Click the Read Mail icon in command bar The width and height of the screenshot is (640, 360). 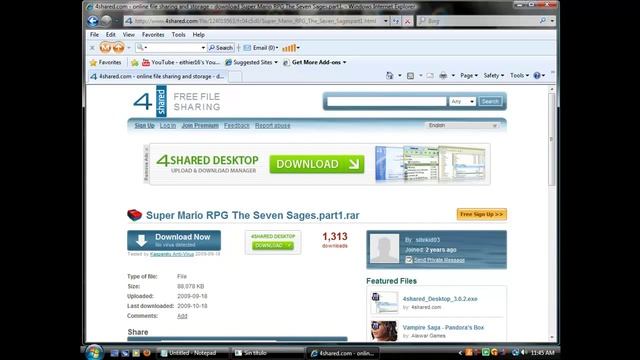click(x=430, y=76)
